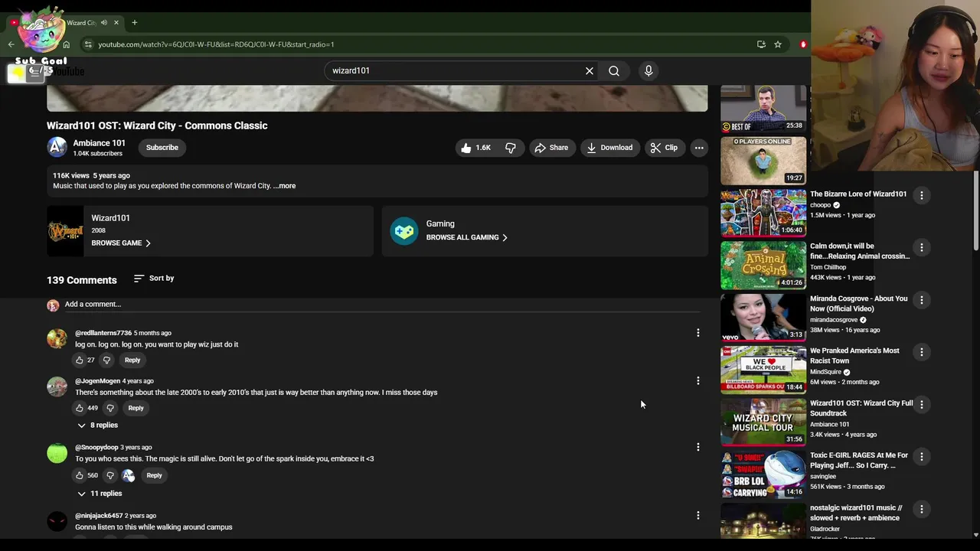Download the video
The width and height of the screenshot is (980, 551).
click(609, 148)
